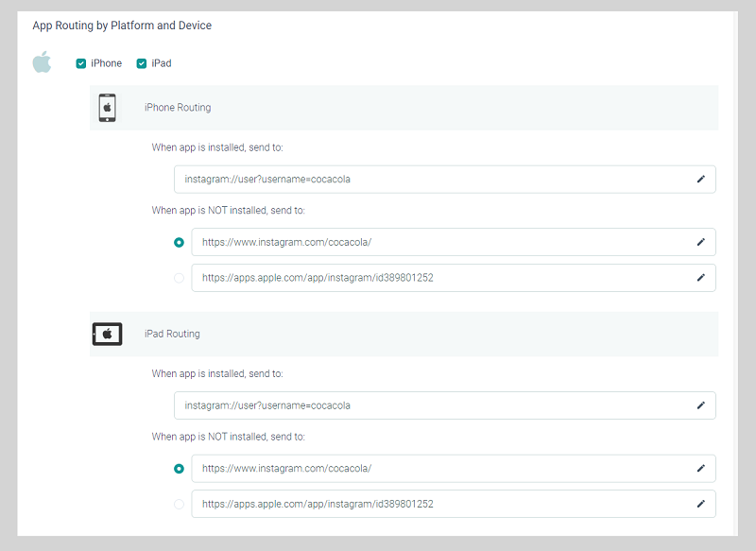Edit iPad installed-app deep link with pencil icon
This screenshot has width=756, height=551.
point(701,405)
